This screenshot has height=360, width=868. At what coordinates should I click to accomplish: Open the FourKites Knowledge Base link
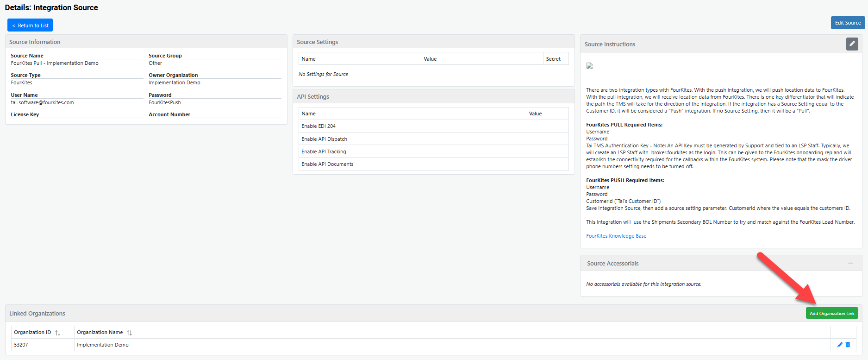point(616,236)
